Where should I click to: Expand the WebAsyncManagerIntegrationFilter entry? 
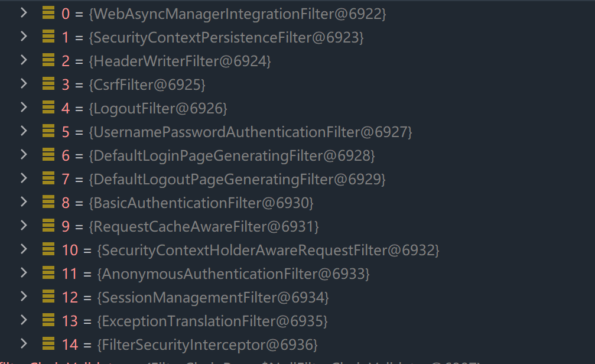coord(24,13)
